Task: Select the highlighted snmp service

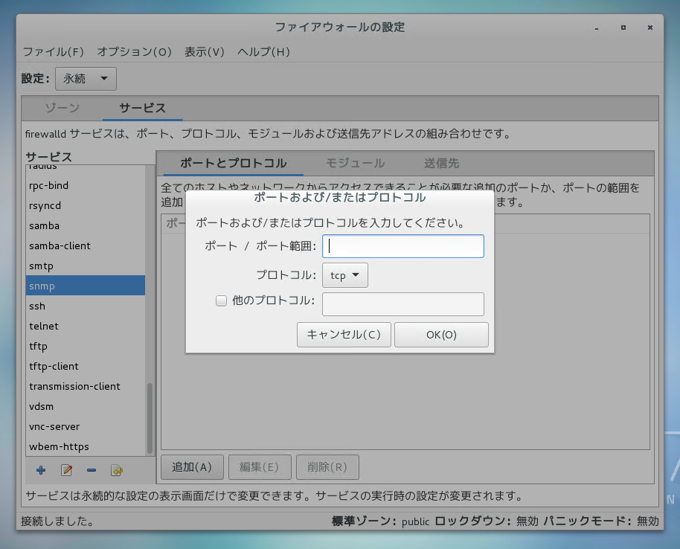Action: pos(85,285)
